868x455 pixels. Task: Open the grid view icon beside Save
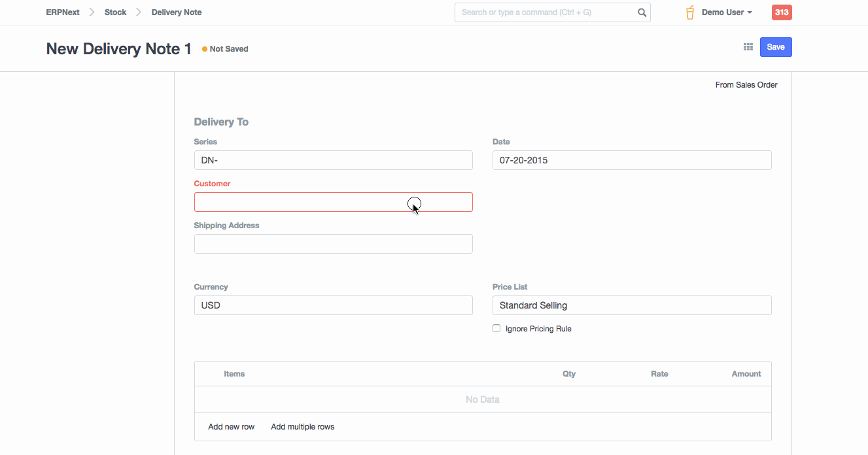tap(748, 47)
